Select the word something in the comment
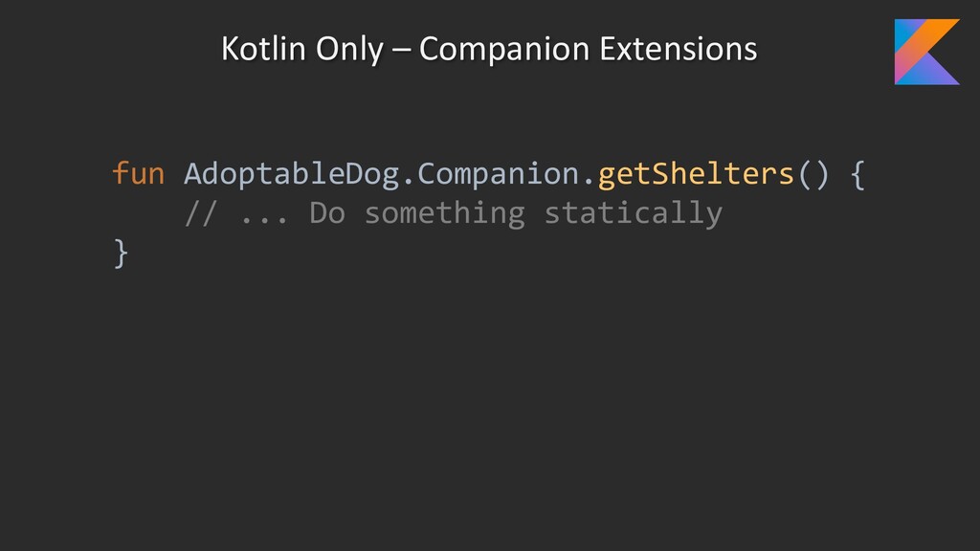The image size is (980, 551). 444,214
